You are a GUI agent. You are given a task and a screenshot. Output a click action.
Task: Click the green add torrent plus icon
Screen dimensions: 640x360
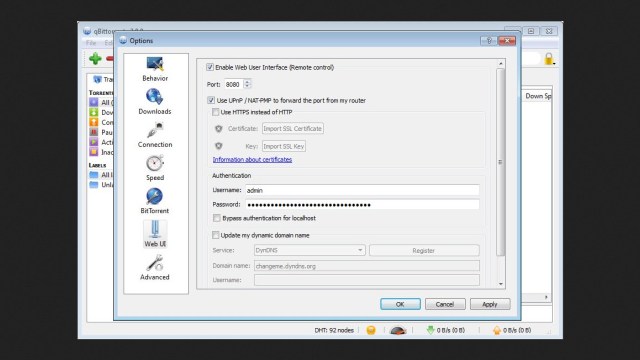(x=95, y=59)
